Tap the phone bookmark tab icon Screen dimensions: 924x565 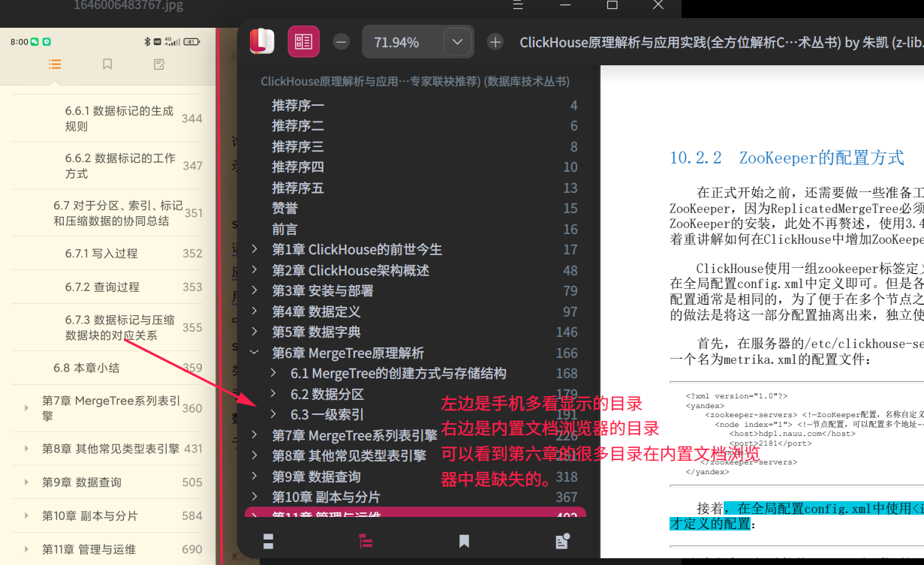[107, 65]
